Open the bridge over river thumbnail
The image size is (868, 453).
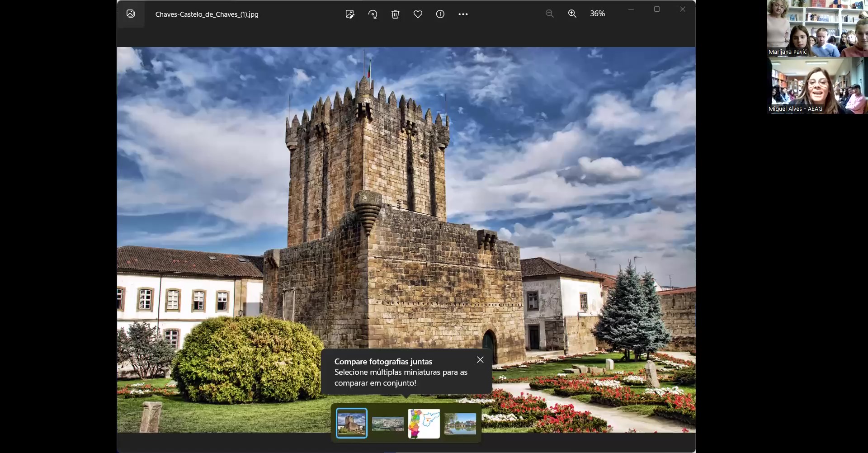460,424
